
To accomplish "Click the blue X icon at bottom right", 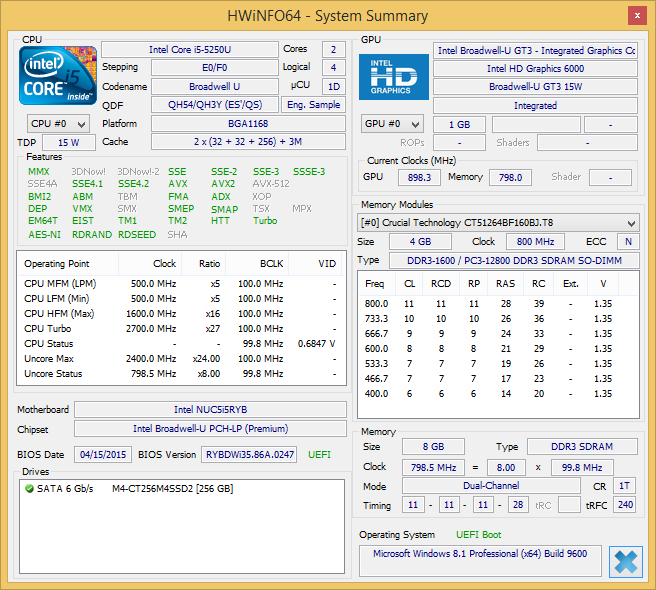I will [625, 561].
